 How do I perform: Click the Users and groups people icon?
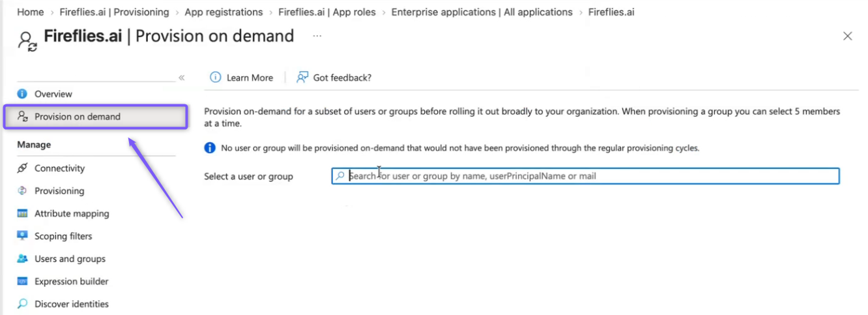[x=22, y=259]
